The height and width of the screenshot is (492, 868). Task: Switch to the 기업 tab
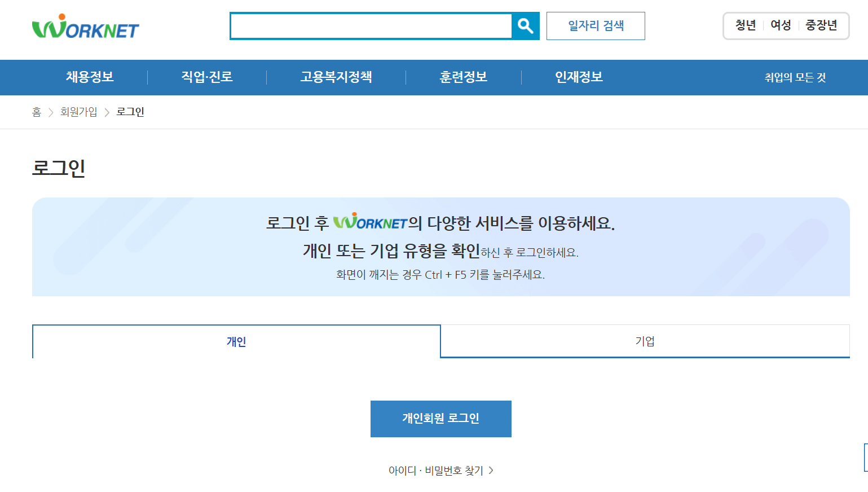coord(645,341)
